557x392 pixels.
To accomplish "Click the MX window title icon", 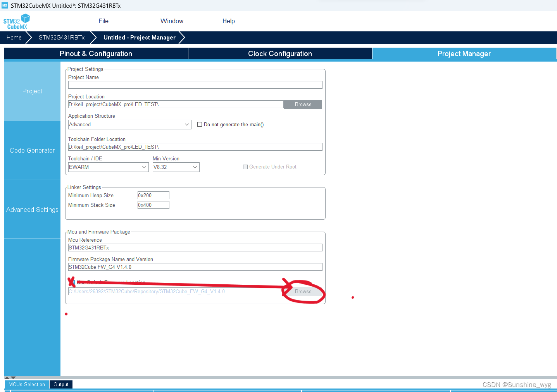I will tap(5, 5).
